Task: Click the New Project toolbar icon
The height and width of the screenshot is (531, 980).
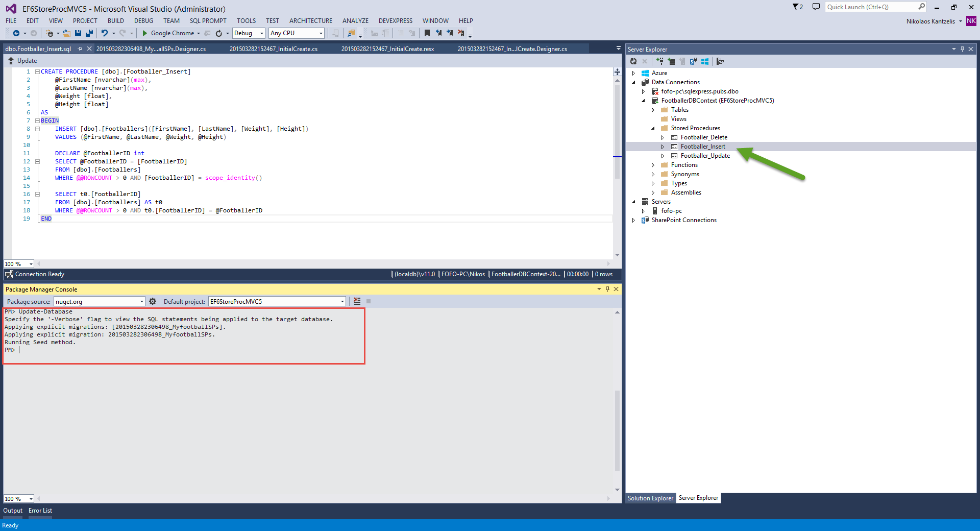Action: coord(50,33)
